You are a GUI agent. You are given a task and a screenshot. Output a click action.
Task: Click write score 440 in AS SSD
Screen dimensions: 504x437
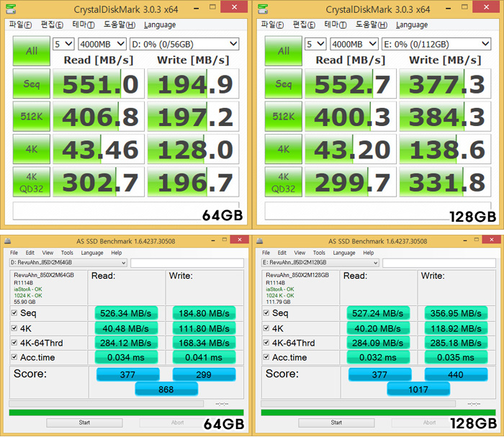click(x=456, y=374)
